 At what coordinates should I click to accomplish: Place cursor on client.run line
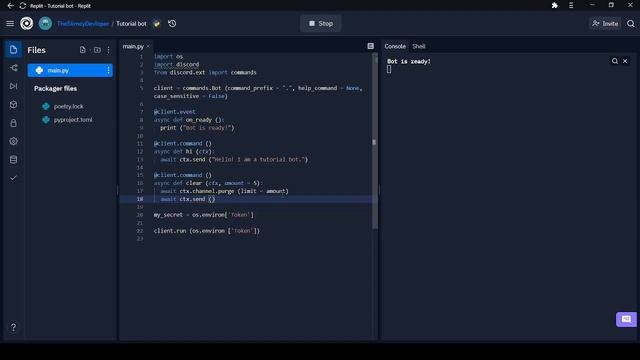point(207,231)
